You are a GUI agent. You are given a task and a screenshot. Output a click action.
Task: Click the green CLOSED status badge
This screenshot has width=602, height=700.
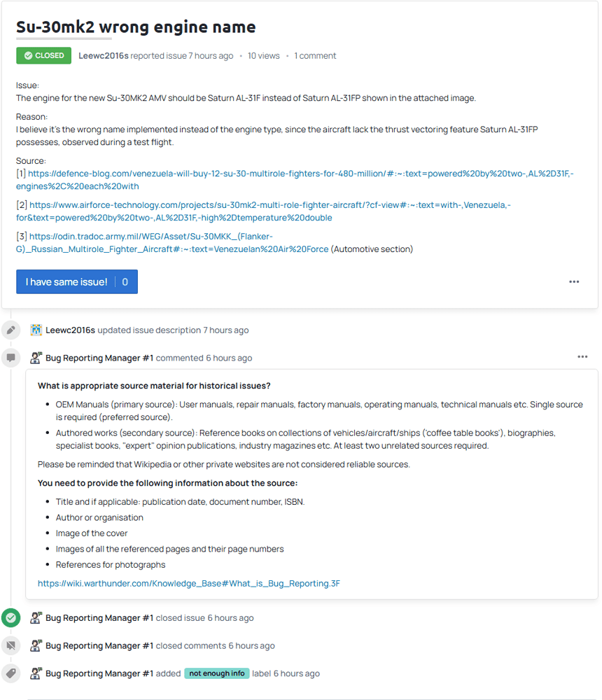43,55
